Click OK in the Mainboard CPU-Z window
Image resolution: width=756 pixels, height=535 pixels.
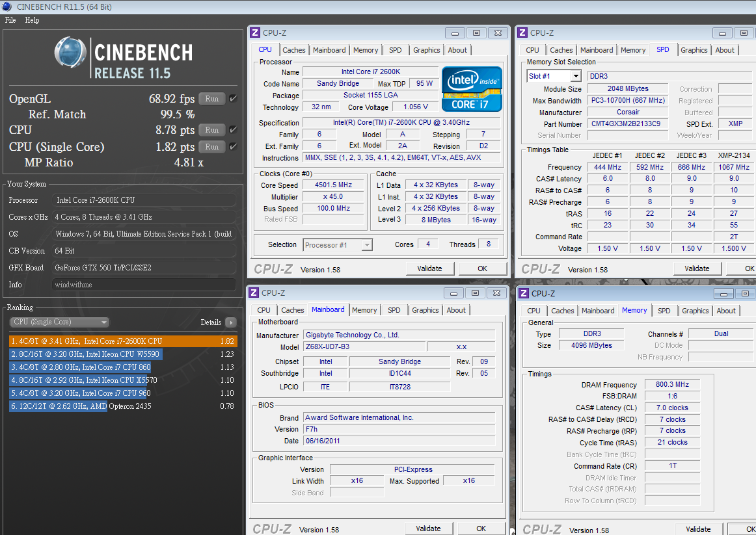point(481,528)
